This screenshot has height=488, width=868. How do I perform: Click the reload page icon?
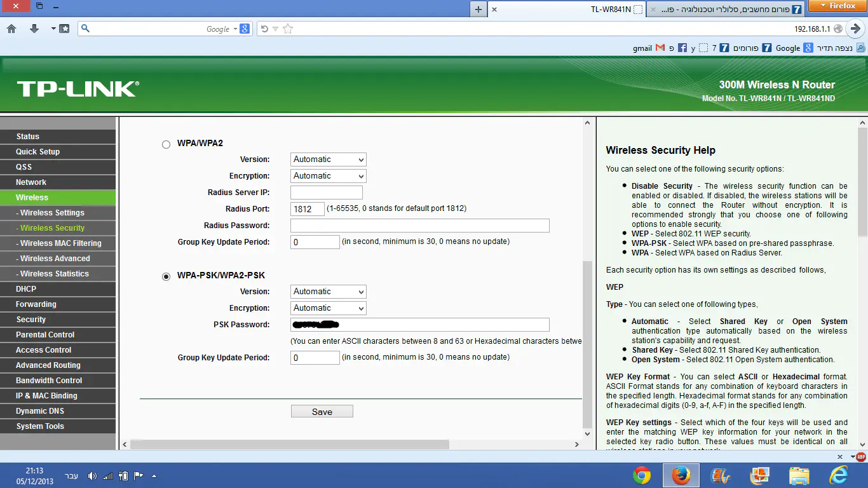coord(264,29)
